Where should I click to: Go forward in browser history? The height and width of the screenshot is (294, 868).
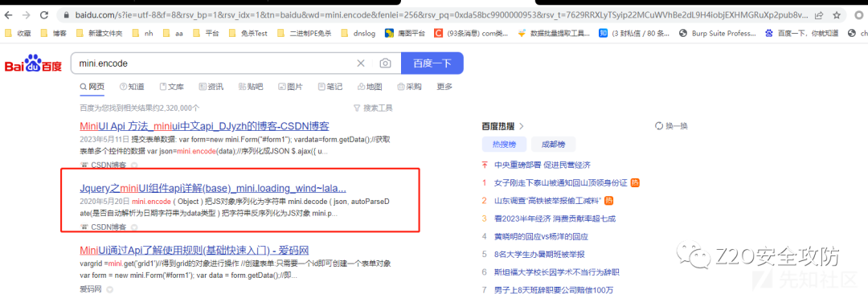tap(26, 15)
